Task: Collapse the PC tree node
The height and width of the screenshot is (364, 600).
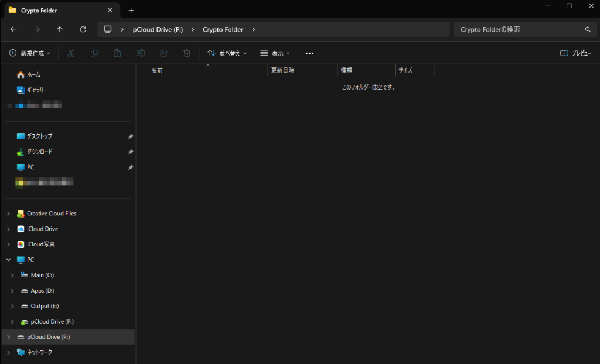Action: 8,260
